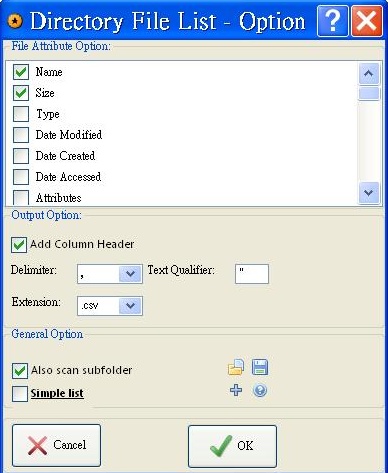Click the app star icon in title bar
This screenshot has width=388, height=473.
pos(15,21)
